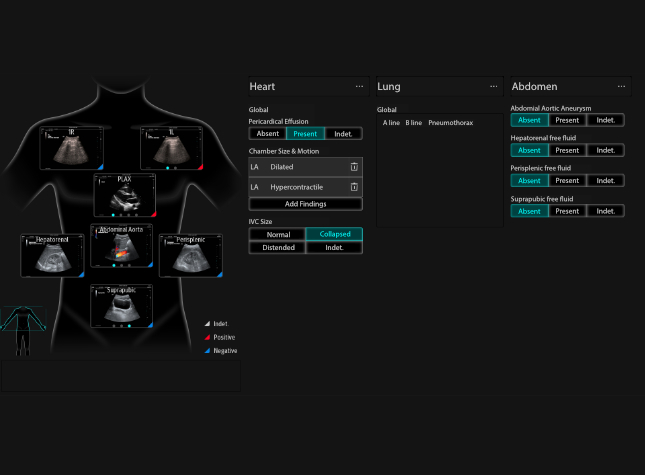Set IVC Size to Distended
The height and width of the screenshot is (475, 645).
click(x=277, y=247)
